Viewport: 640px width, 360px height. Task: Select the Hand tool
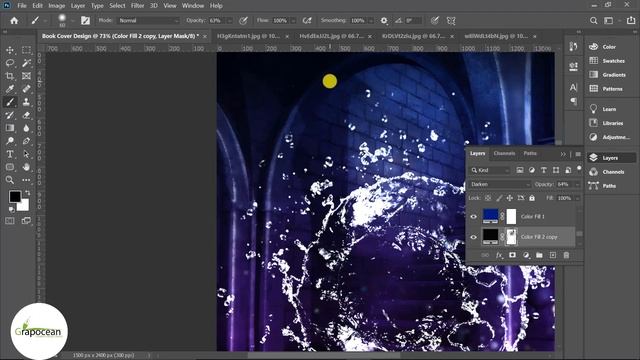pyautogui.click(x=26, y=167)
